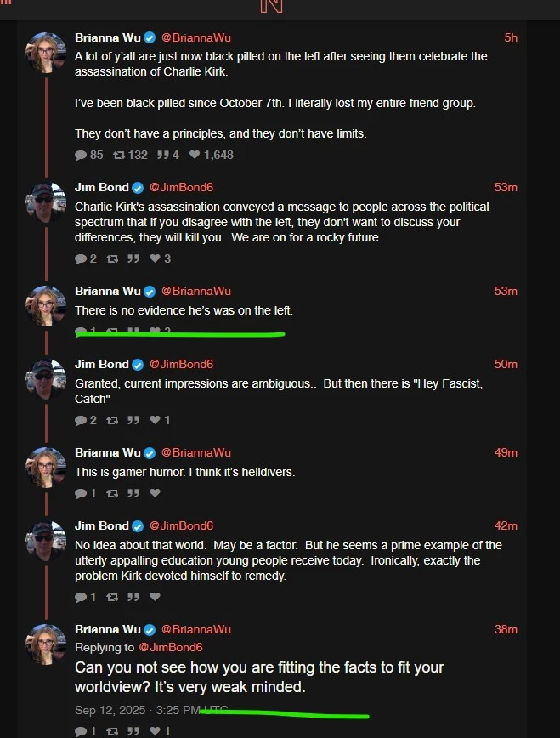The image size is (560, 738).
Task: Click the @BriannaWu handle on the 49m tweet
Action: (x=195, y=452)
